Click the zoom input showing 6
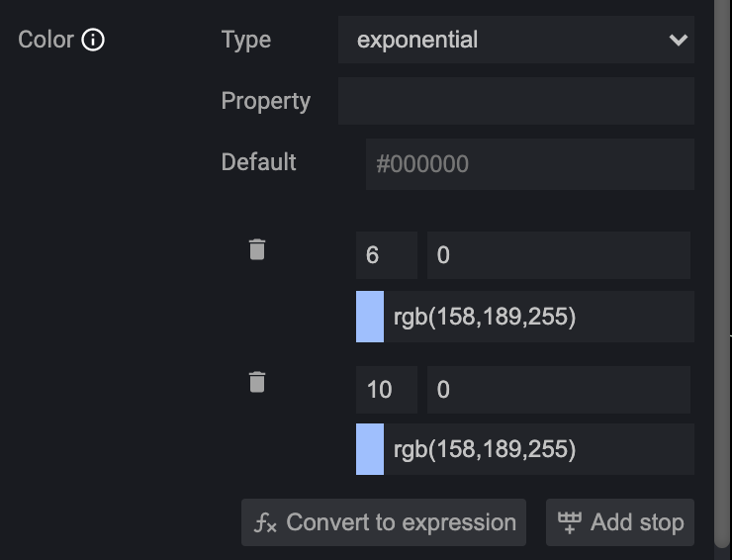Screen dimensions: 732x560 click(386, 255)
